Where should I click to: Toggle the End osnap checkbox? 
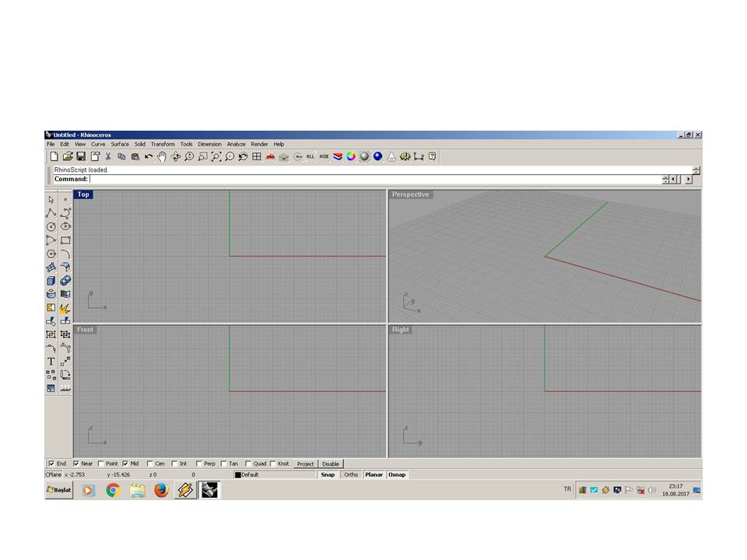(x=51, y=464)
